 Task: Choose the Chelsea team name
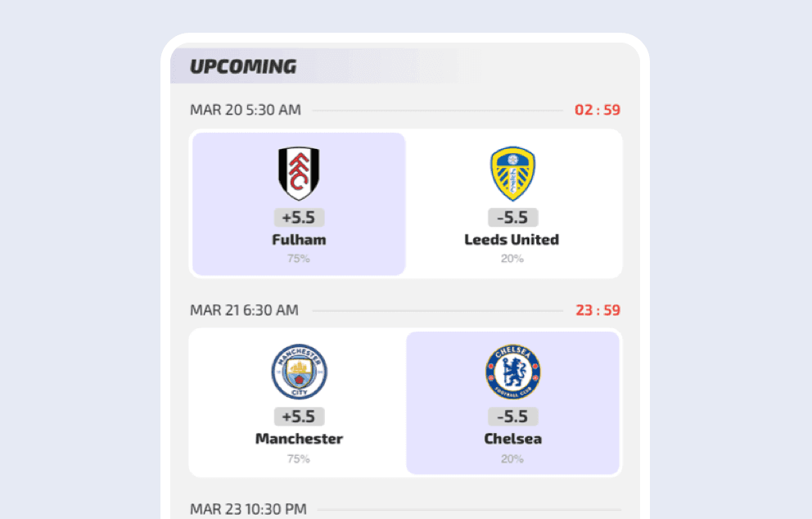point(512,439)
